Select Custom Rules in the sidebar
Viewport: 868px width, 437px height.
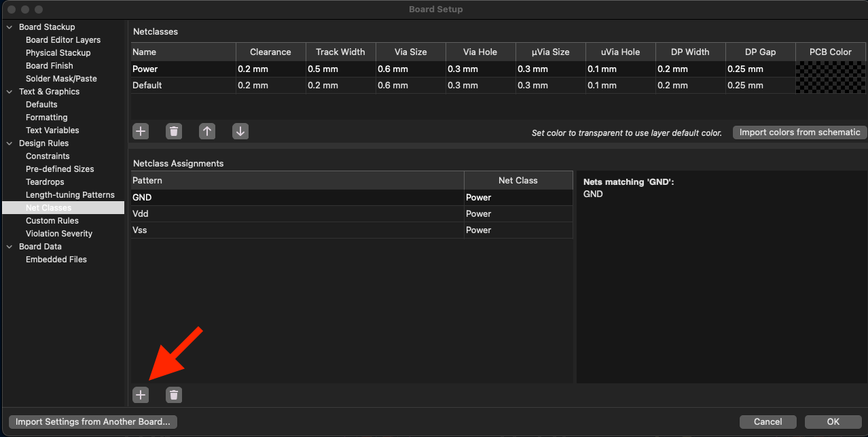click(52, 221)
